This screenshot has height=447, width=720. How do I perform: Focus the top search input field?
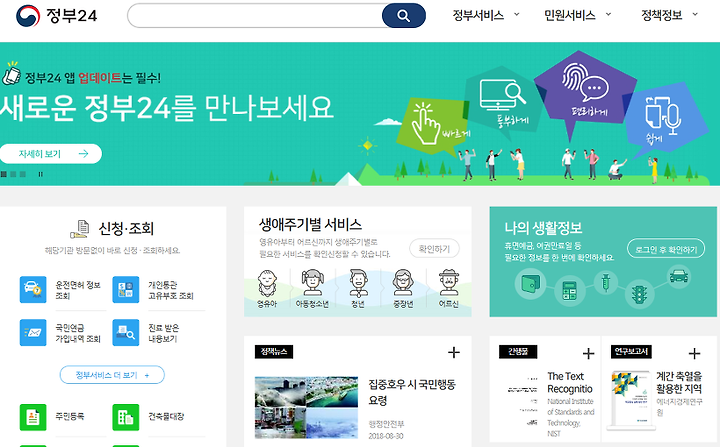[255, 16]
